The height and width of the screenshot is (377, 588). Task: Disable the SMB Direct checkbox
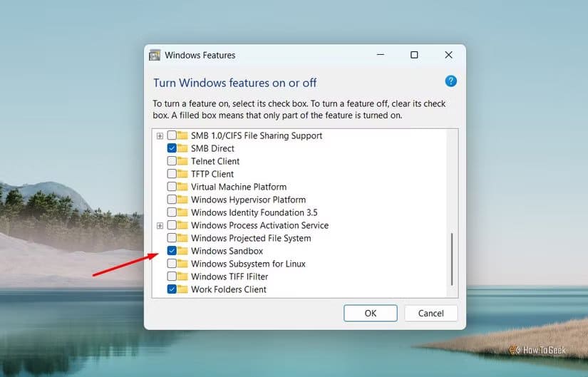click(x=172, y=148)
